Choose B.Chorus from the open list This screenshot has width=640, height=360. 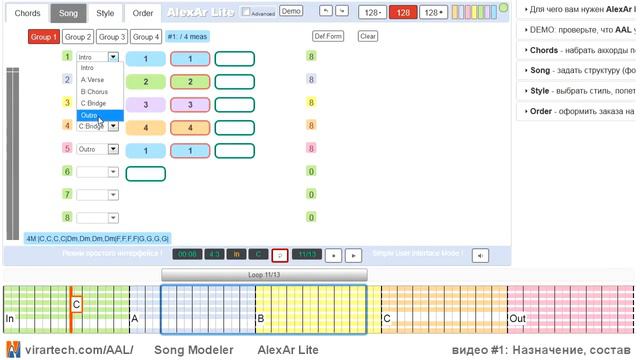(100, 91)
